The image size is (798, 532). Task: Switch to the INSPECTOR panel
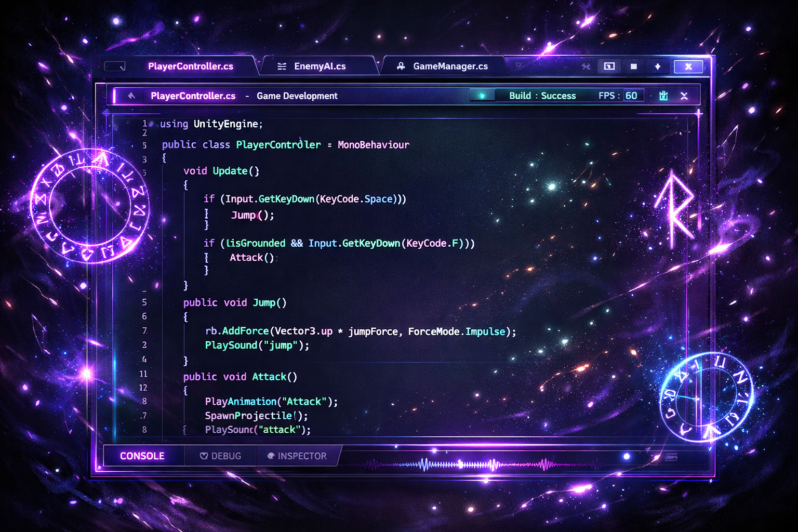click(x=297, y=456)
